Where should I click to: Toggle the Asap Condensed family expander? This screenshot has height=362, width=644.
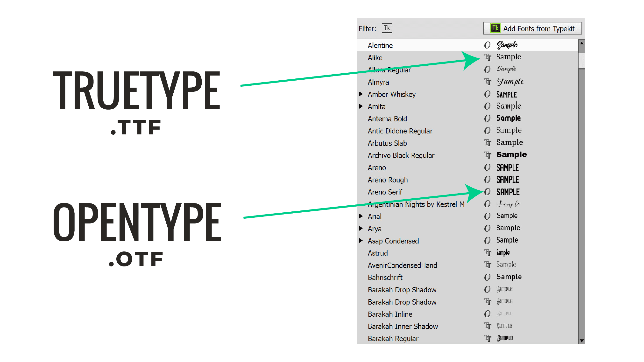[363, 240]
